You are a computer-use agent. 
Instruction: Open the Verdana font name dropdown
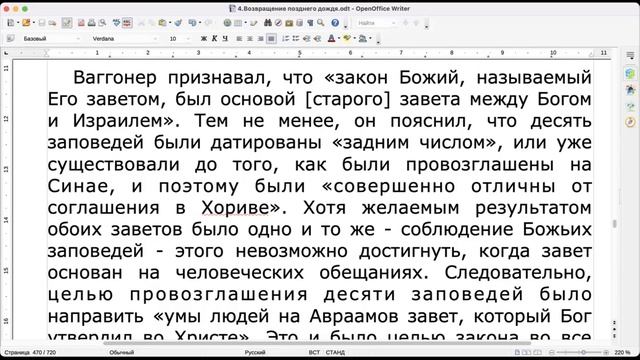point(155,39)
